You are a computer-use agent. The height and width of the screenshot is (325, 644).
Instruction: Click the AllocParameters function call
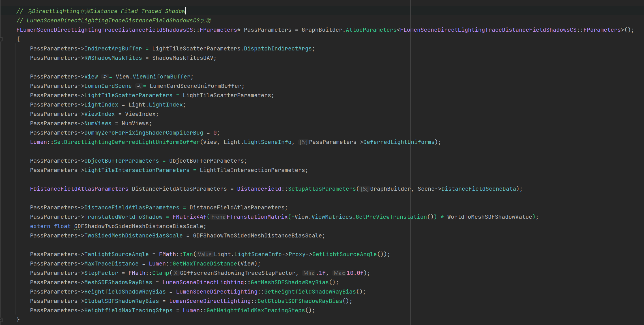coord(371,30)
